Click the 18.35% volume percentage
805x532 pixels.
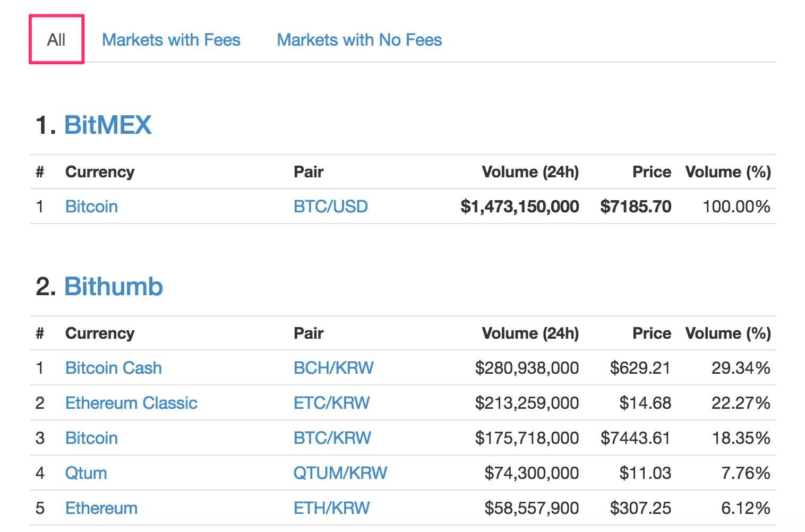tap(741, 438)
